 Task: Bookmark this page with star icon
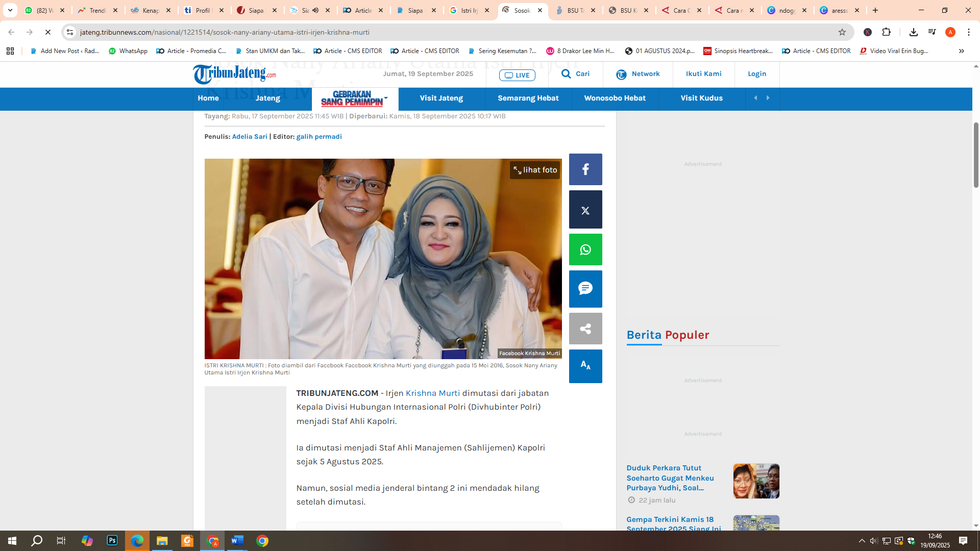point(842,32)
